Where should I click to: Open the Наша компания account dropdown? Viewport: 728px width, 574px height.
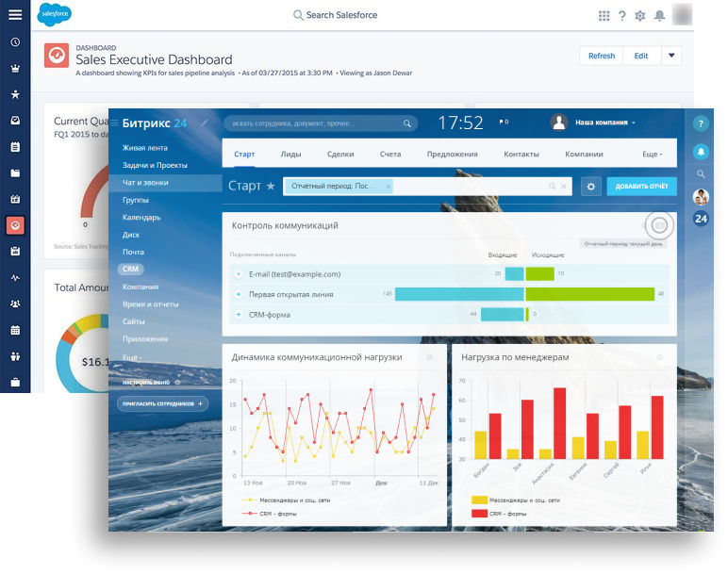[x=605, y=123]
